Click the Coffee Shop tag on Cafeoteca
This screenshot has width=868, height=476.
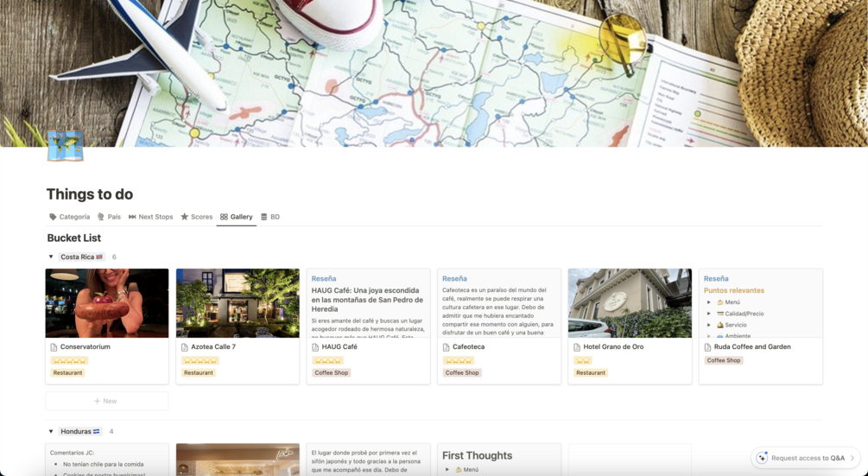[x=462, y=372]
